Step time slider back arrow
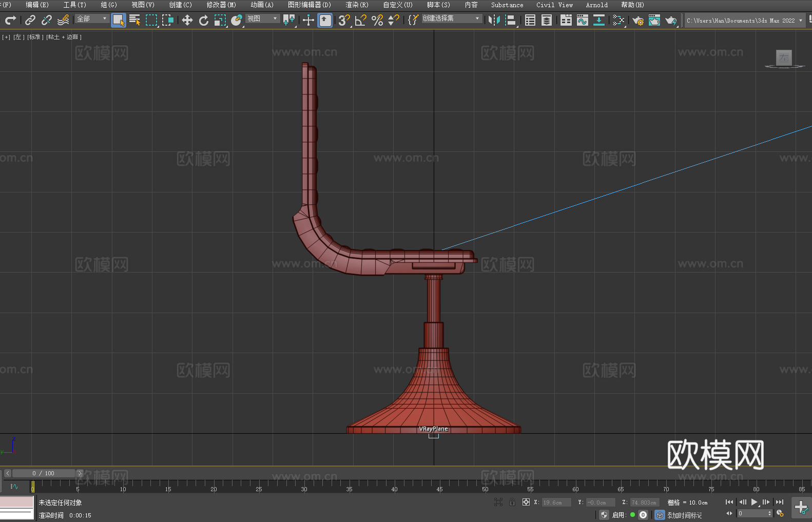Image resolution: width=812 pixels, height=522 pixels. [8, 473]
